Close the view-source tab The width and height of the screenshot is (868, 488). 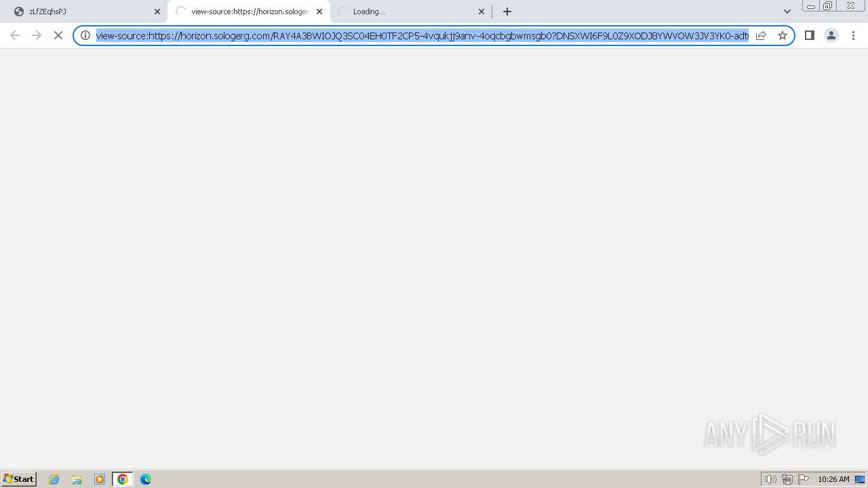coord(319,12)
